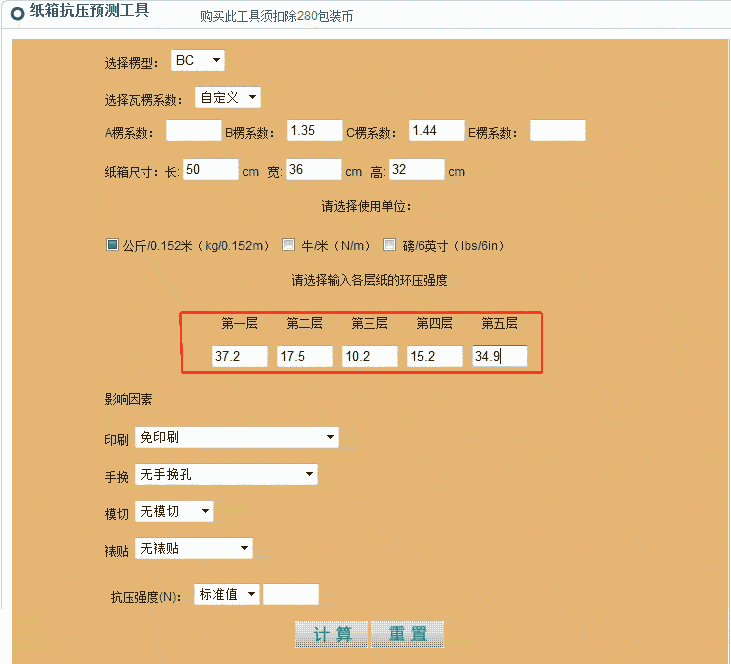
Task: Click the 计算 button
Action: click(332, 634)
